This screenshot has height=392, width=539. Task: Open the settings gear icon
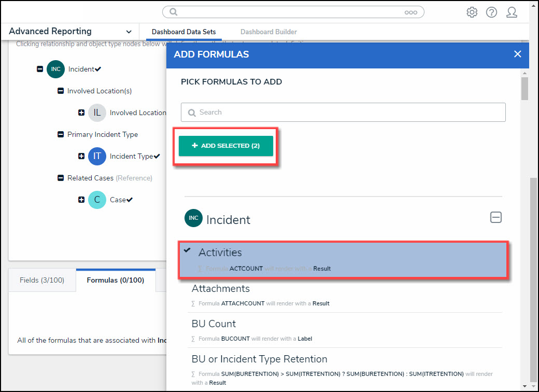pos(472,12)
